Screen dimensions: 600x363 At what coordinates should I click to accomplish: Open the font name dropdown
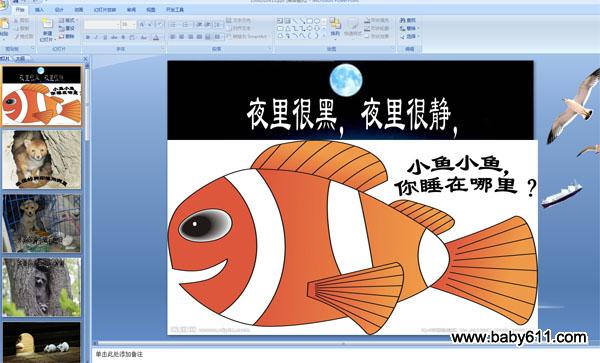tap(102, 25)
